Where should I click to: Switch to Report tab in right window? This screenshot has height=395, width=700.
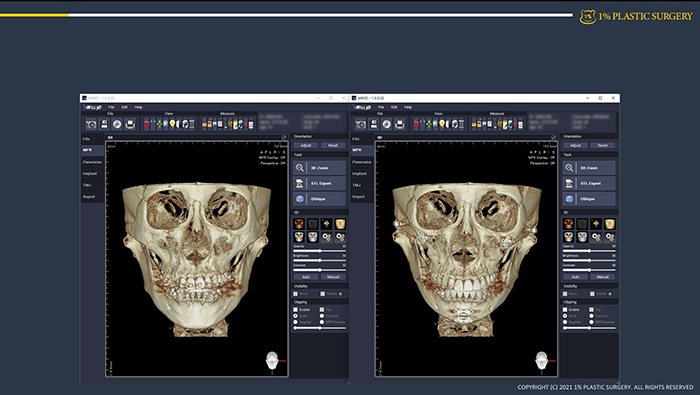click(362, 197)
